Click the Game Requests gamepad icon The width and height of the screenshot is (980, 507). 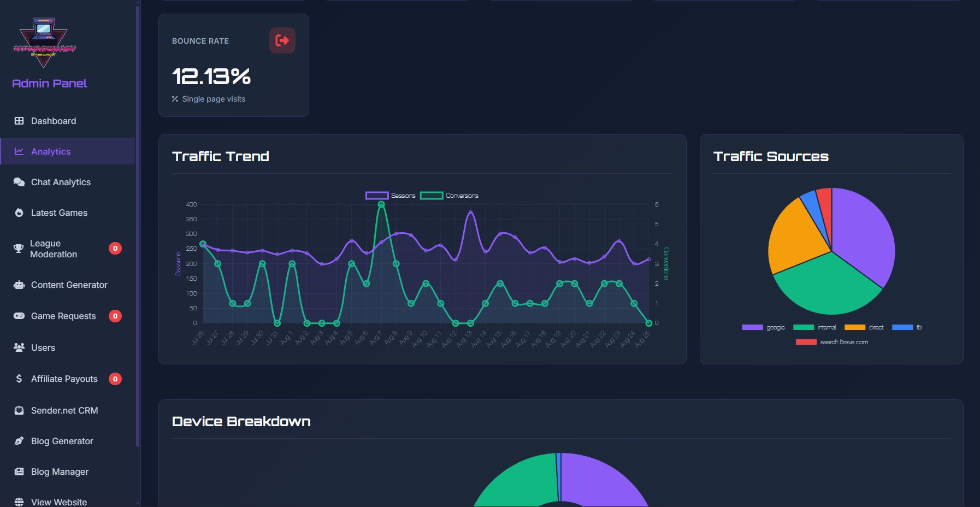[x=19, y=316]
